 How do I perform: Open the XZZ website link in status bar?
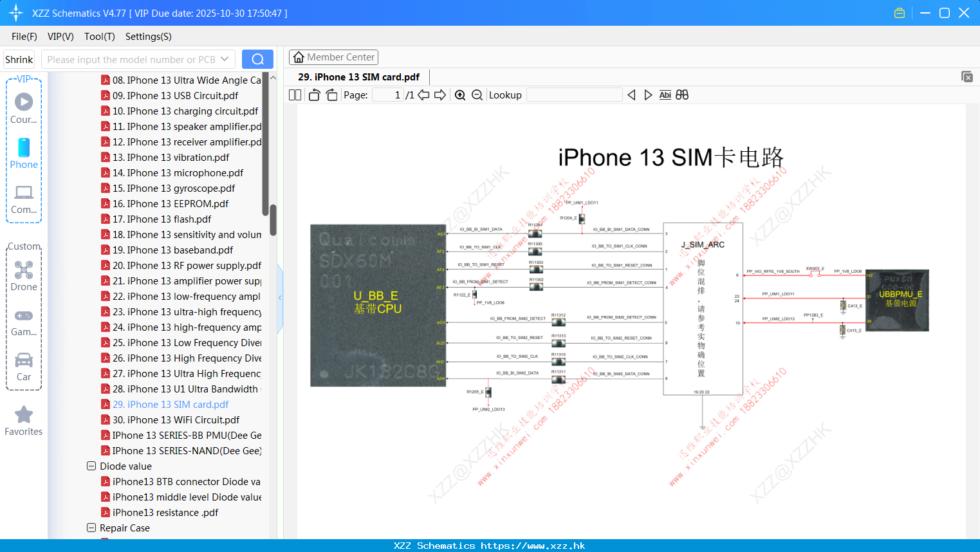pyautogui.click(x=533, y=546)
